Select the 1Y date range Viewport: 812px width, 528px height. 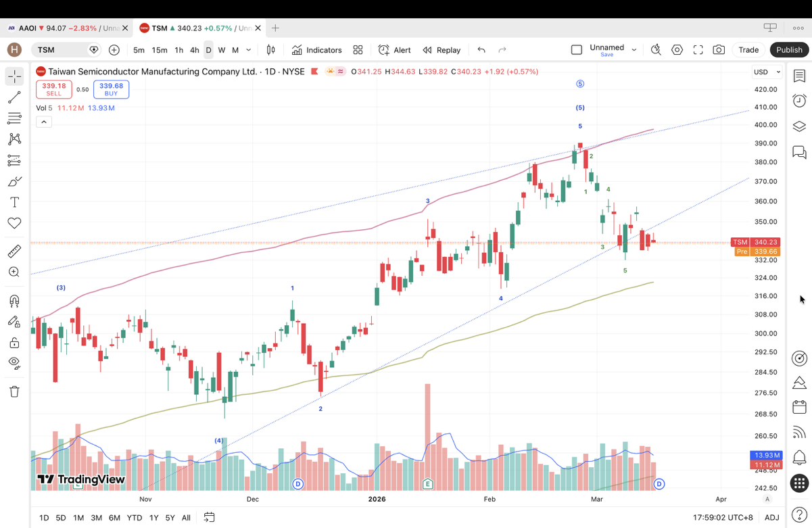[x=153, y=518]
